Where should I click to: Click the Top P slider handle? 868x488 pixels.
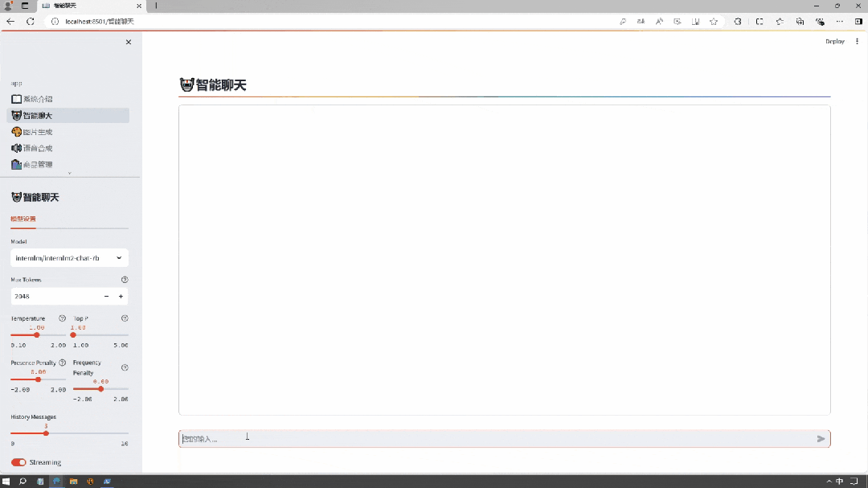[73, 335]
